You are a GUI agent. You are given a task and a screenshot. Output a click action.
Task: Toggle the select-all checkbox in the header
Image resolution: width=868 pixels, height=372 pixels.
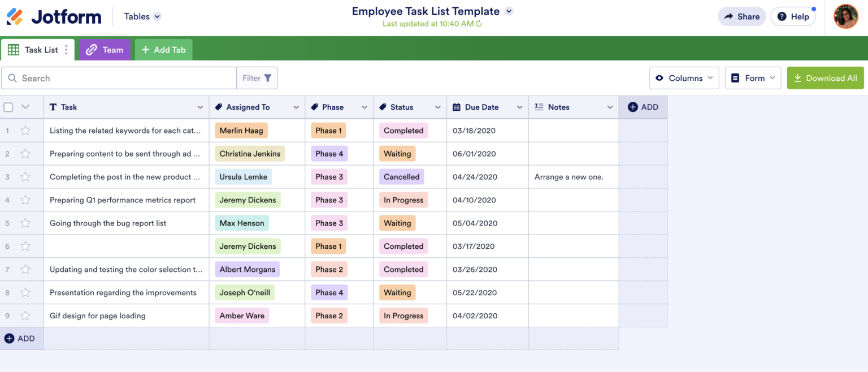click(8, 107)
